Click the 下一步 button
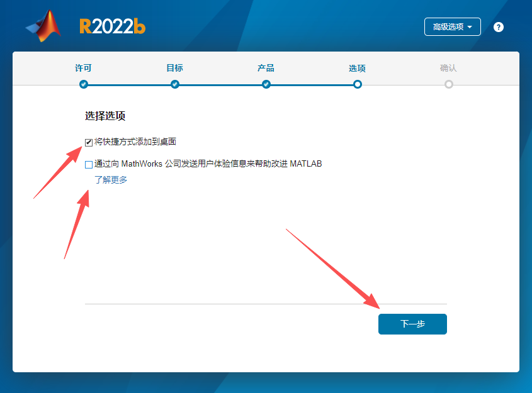This screenshot has width=532, height=393. 412,324
